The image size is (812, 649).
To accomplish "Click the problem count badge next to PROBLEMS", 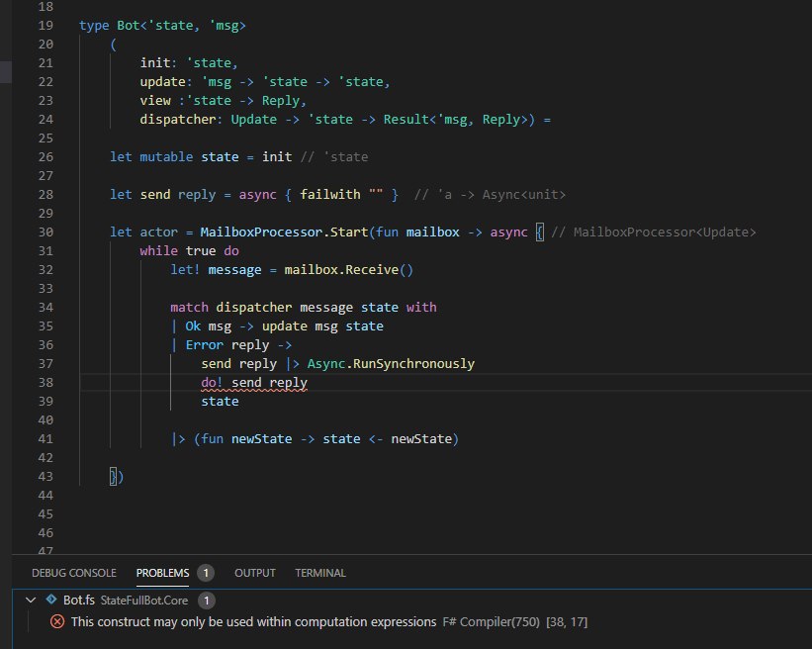I will 205,573.
